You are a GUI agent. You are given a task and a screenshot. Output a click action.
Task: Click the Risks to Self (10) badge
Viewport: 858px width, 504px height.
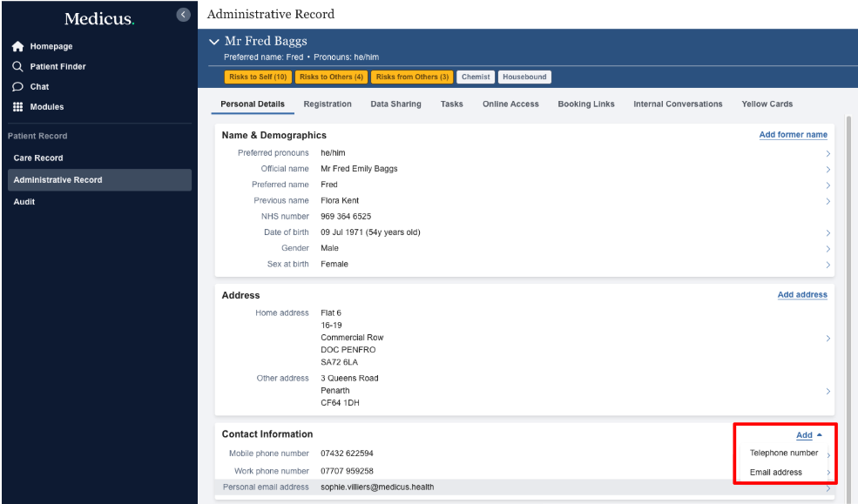tap(258, 77)
